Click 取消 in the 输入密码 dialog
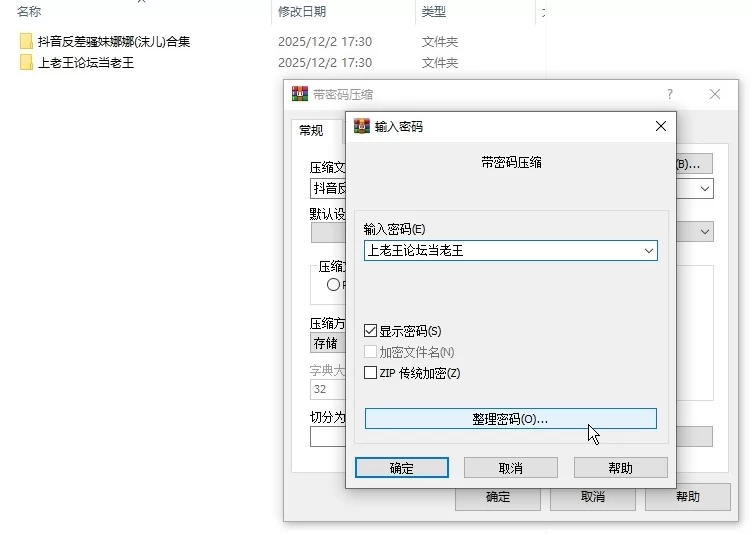 point(510,468)
